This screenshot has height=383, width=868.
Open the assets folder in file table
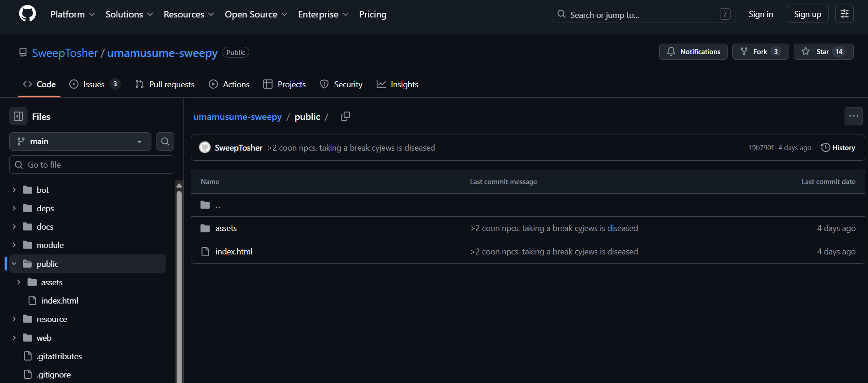(226, 228)
